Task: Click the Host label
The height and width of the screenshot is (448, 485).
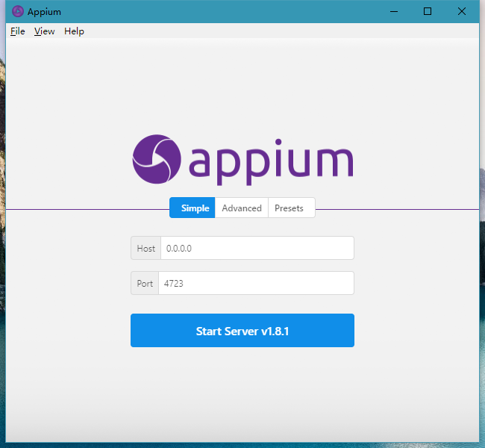Action: click(145, 248)
